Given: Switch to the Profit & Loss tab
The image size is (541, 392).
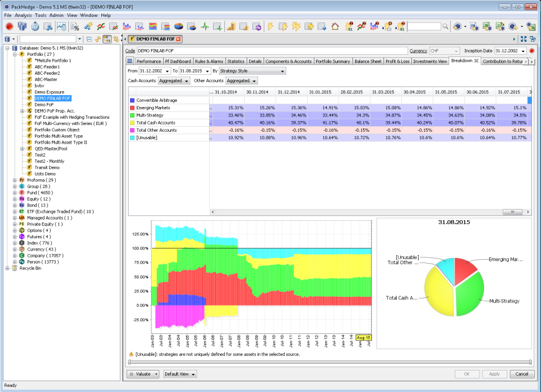Looking at the screenshot, I should 397,61.
